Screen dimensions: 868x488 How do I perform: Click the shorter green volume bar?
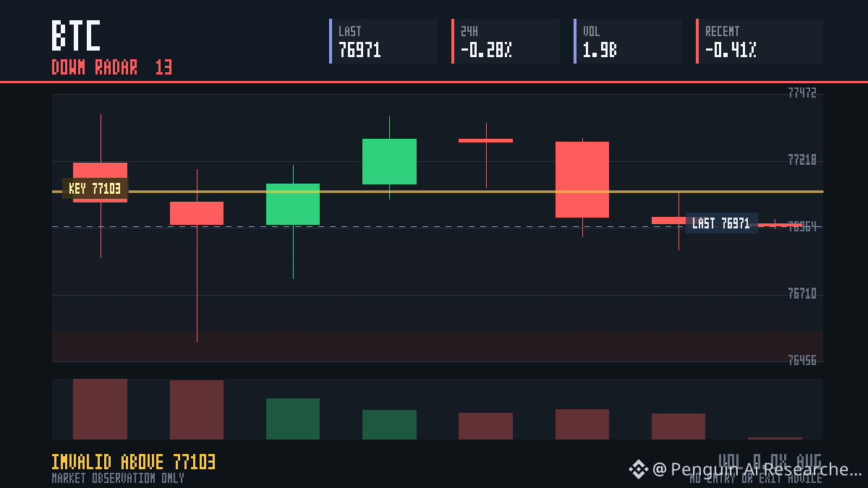click(389, 424)
